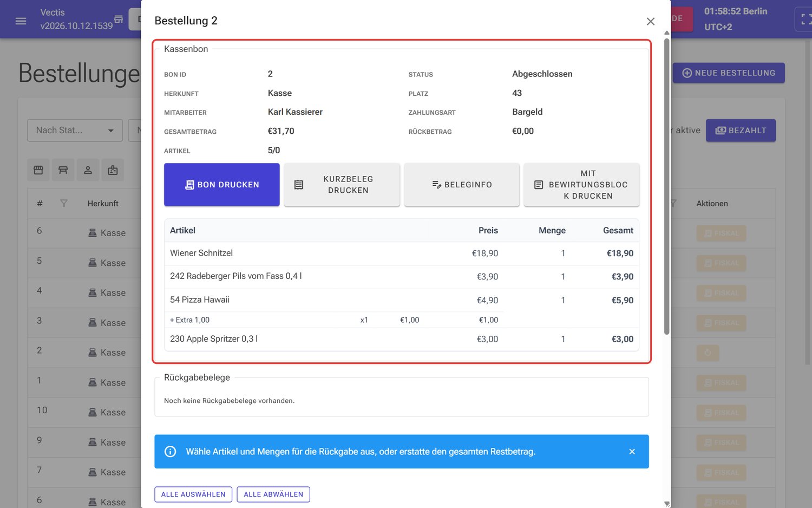Click person filter icon in orders toolbar
Image resolution: width=812 pixels, height=508 pixels.
pyautogui.click(x=88, y=170)
